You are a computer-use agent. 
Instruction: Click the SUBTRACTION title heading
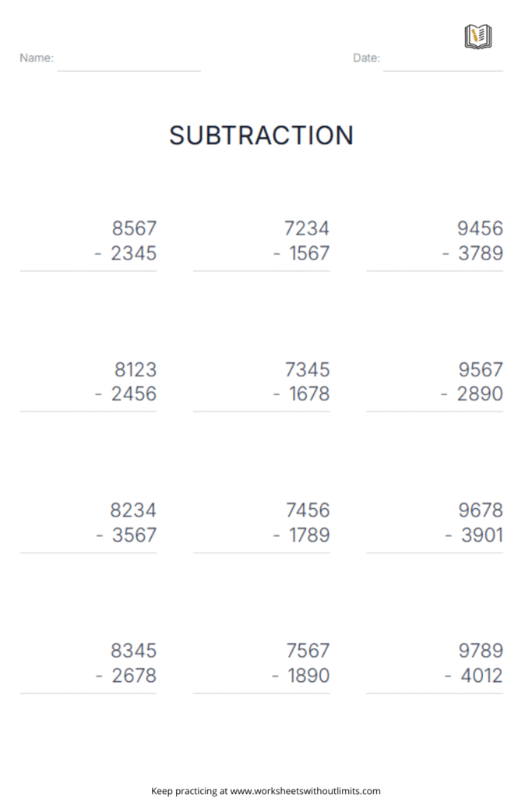262,136
